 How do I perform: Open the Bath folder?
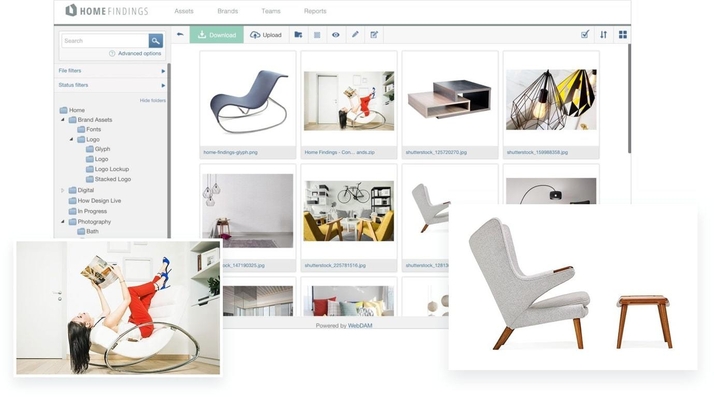[x=88, y=231]
